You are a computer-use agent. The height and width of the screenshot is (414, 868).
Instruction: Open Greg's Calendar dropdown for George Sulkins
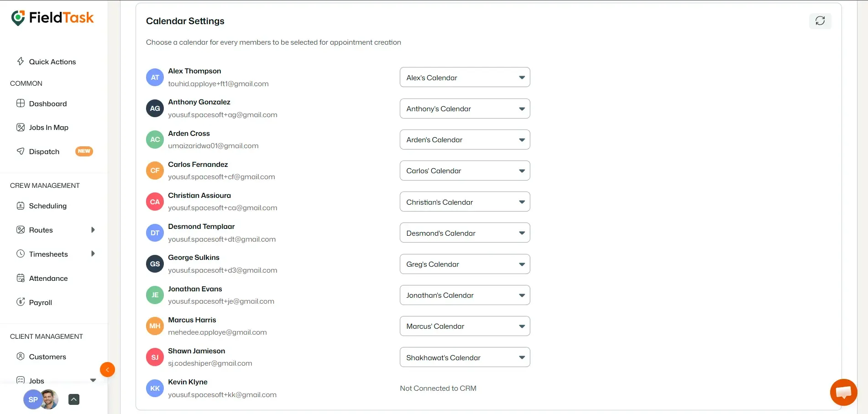pos(465,264)
